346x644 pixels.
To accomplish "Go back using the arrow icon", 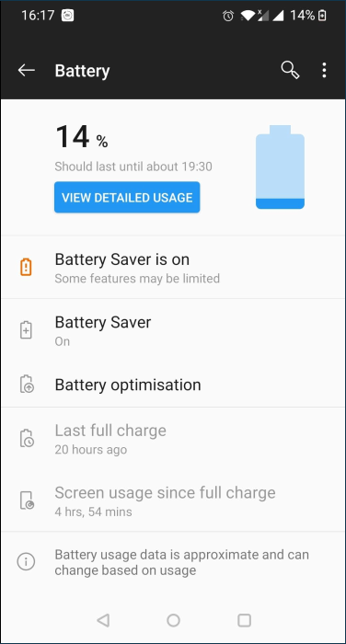I will coord(27,70).
